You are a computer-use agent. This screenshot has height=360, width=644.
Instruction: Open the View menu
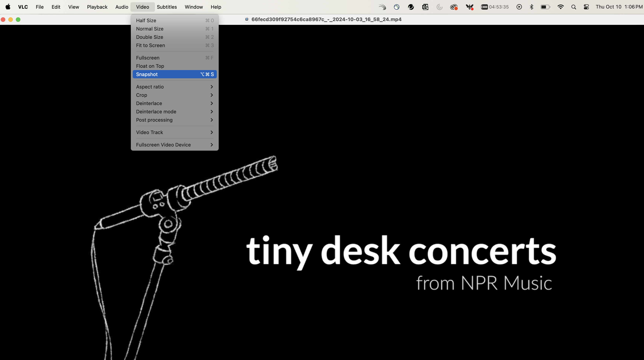click(x=74, y=7)
